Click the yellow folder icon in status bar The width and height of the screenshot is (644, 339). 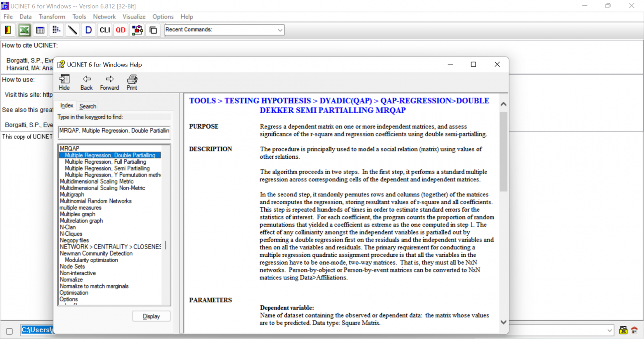[623, 330]
